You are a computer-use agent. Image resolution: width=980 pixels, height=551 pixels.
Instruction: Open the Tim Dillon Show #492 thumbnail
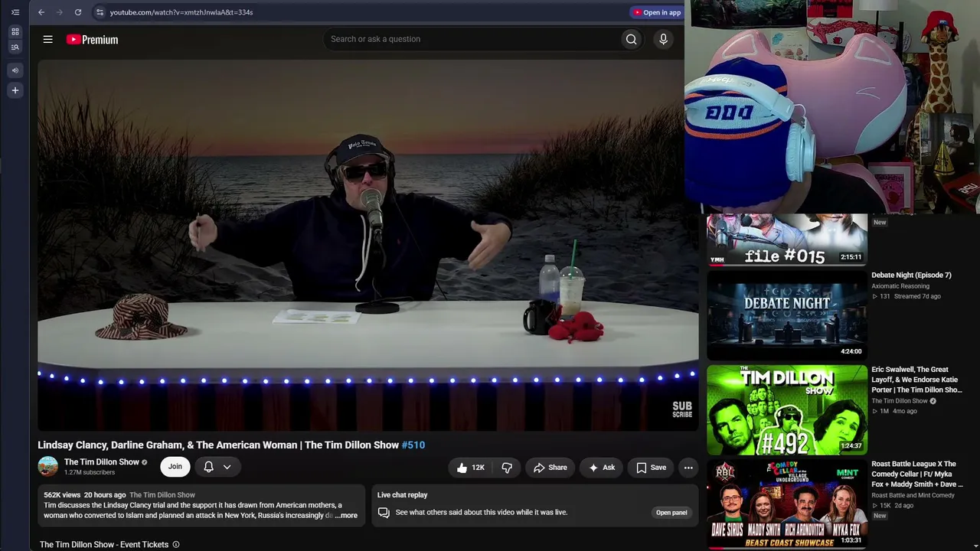pos(787,410)
